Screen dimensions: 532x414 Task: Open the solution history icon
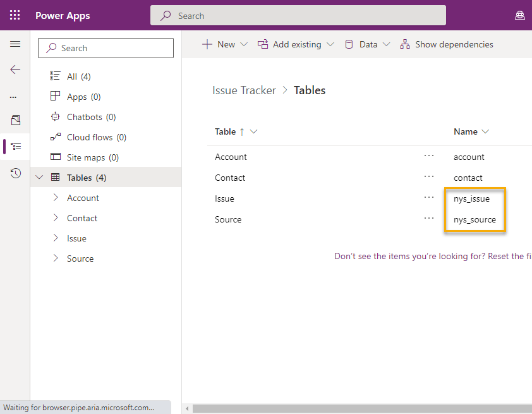tap(15, 173)
